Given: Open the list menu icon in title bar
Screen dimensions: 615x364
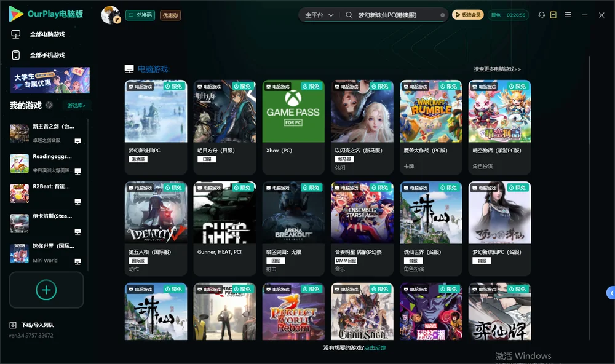Looking at the screenshot, I should [x=568, y=15].
